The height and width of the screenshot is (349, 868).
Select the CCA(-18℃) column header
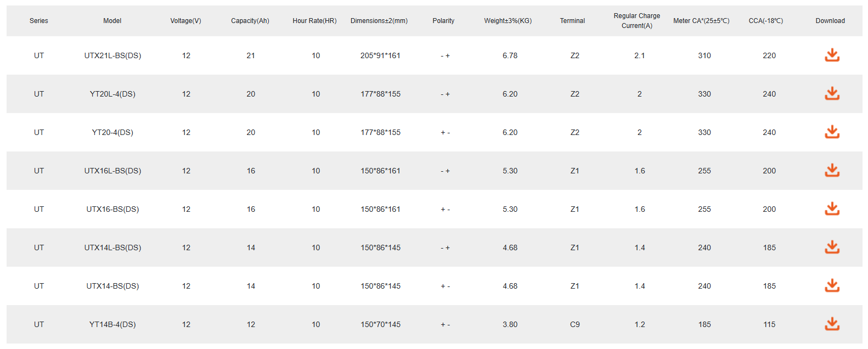(x=766, y=21)
